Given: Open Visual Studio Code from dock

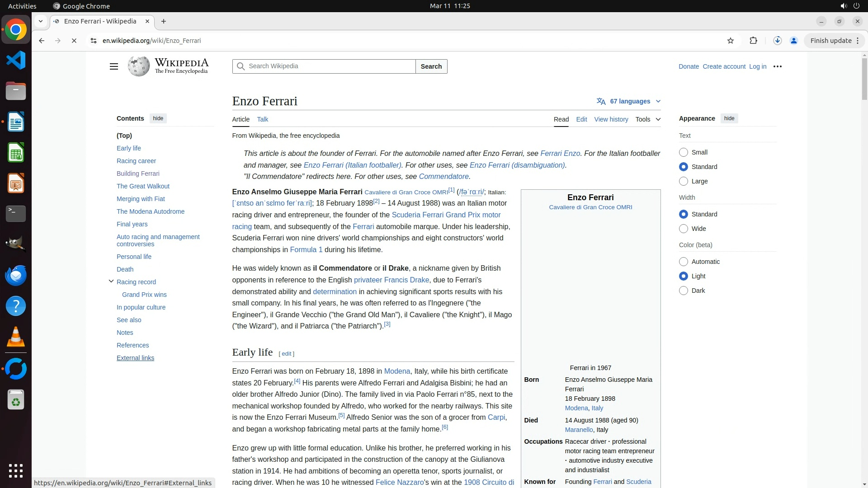Looking at the screenshot, I should pyautogui.click(x=16, y=60).
